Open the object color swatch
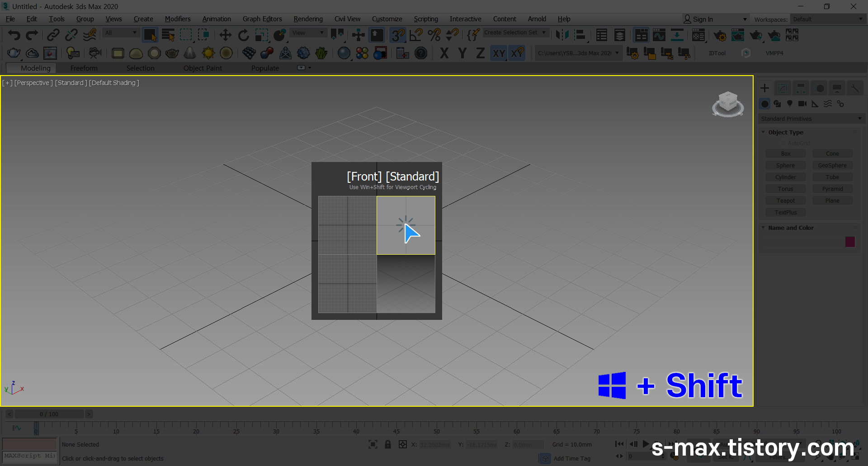 (x=850, y=242)
